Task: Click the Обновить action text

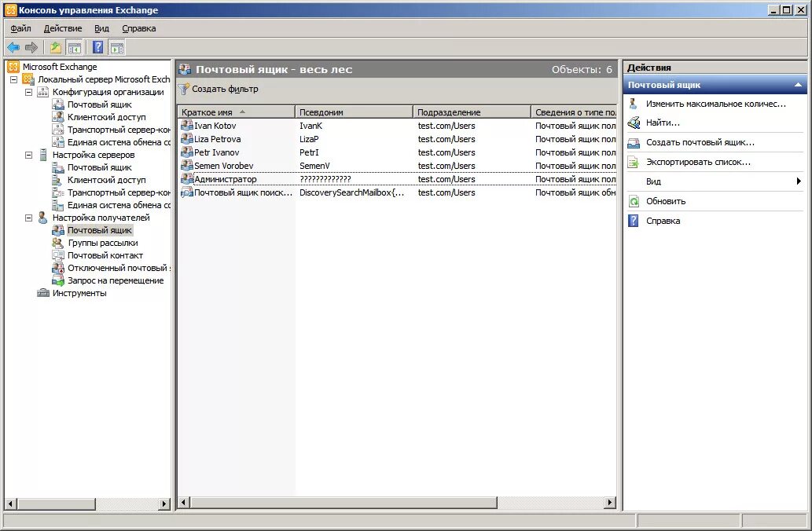Action: click(666, 201)
